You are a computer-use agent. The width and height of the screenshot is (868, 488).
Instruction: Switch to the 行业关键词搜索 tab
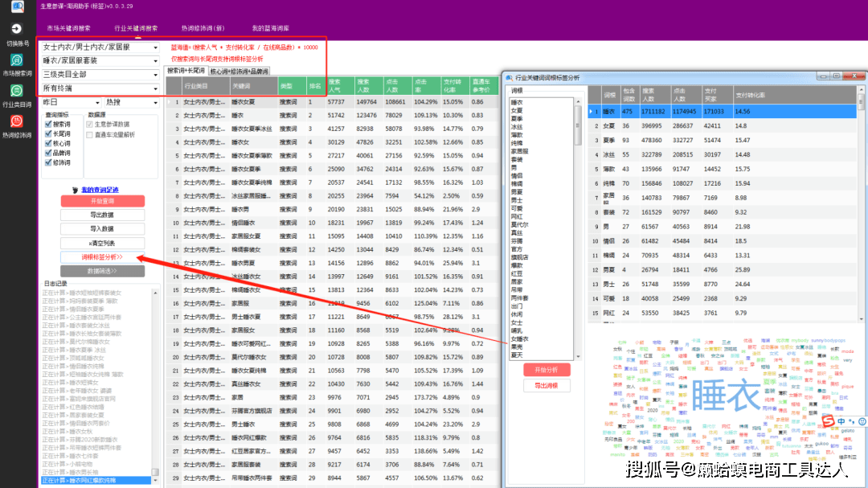point(136,28)
